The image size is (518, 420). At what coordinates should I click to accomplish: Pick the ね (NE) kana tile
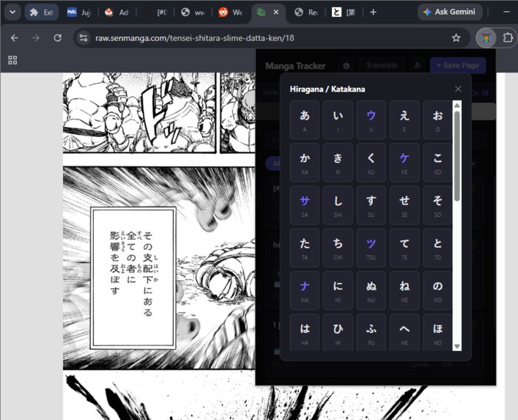pos(404,290)
